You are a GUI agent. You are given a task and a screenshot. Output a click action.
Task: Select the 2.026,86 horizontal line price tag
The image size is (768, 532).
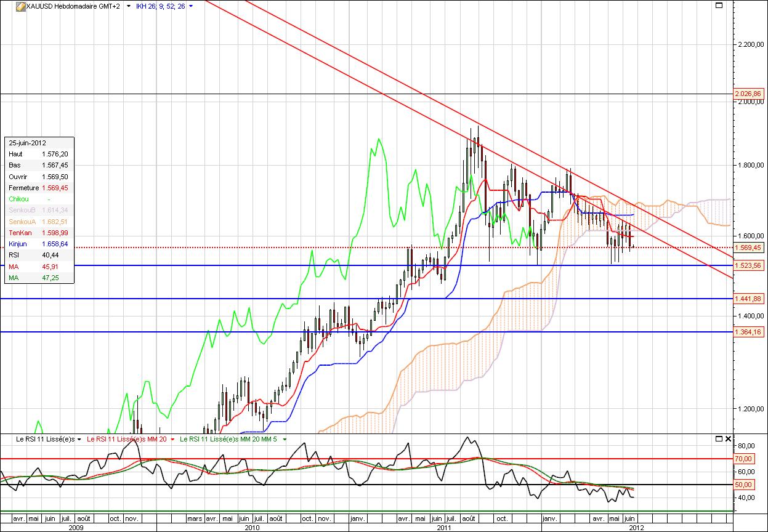click(748, 94)
